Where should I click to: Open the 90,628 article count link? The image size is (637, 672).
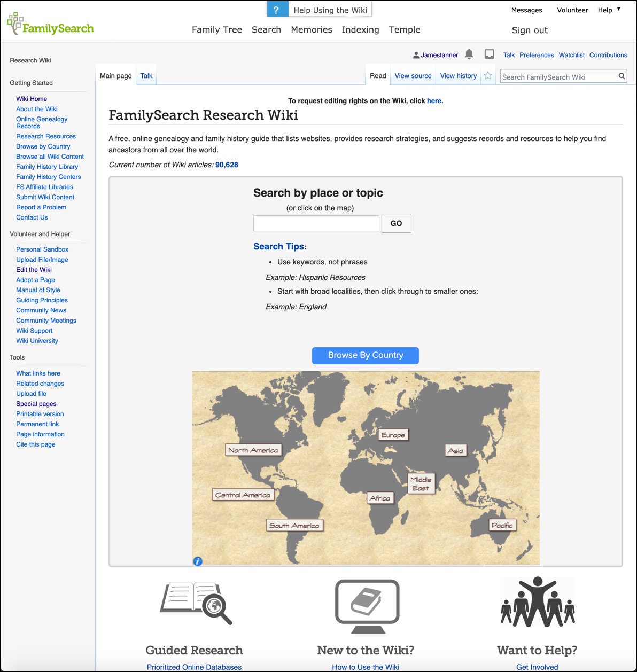pos(226,165)
